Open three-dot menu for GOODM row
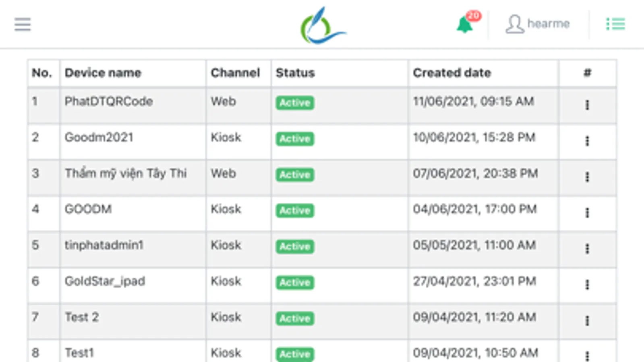This screenshot has width=644, height=362. click(587, 213)
